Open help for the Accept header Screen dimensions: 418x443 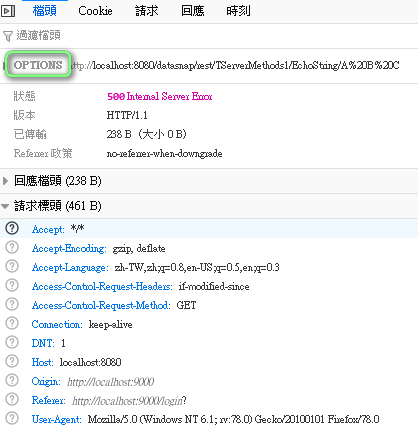tap(12, 228)
